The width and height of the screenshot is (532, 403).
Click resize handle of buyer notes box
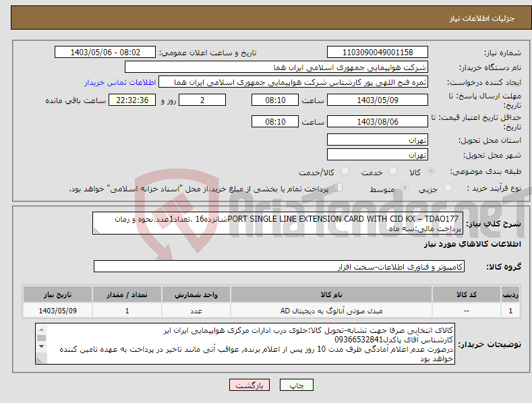(38, 361)
